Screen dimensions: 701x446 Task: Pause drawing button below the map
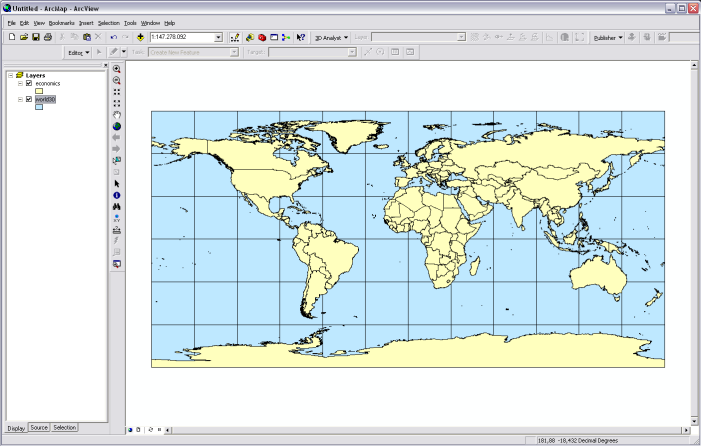(x=160, y=430)
